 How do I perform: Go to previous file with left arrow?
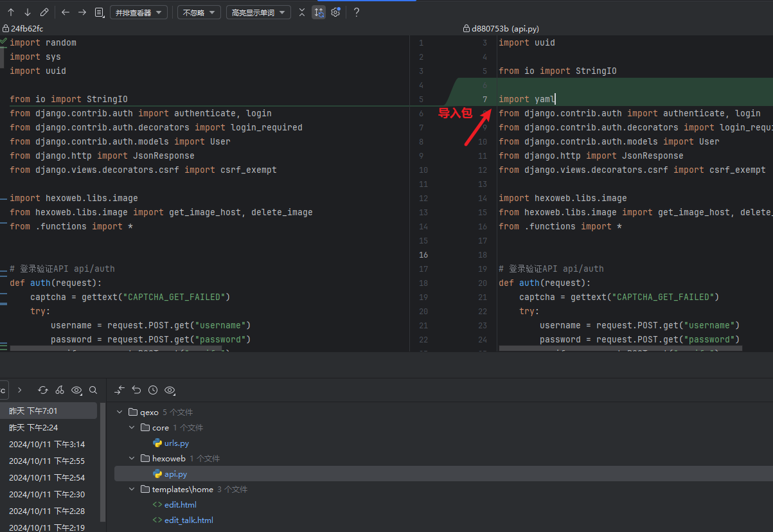click(x=66, y=12)
